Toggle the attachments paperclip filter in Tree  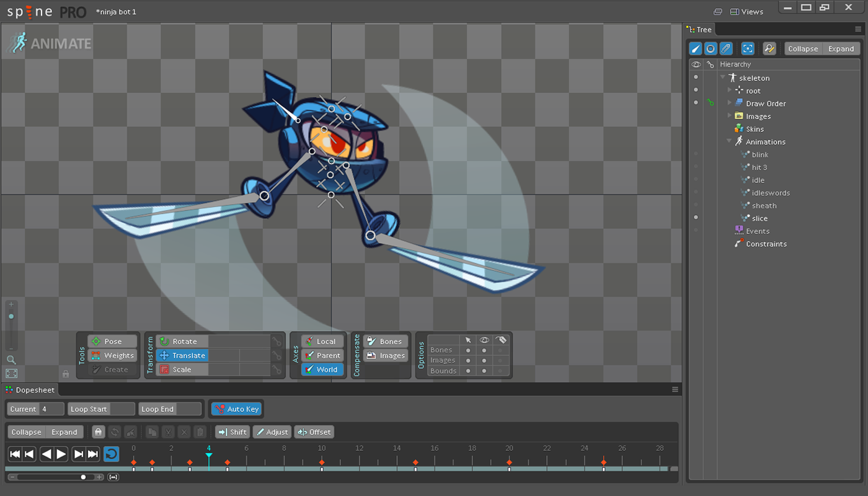click(x=726, y=48)
